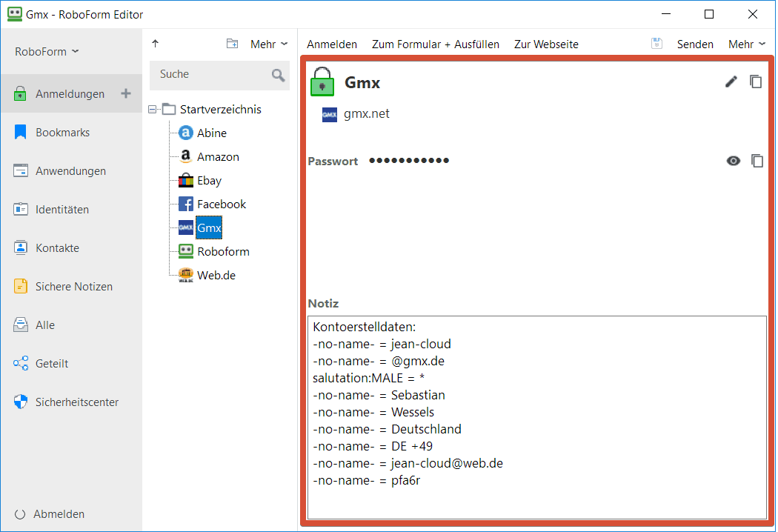Viewport: 778px width, 532px height.
Task: Click the Abmelden power icon
Action: click(x=20, y=515)
